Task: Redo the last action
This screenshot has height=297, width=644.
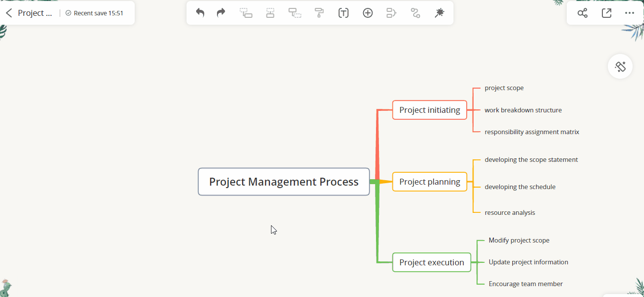Action: [x=221, y=13]
